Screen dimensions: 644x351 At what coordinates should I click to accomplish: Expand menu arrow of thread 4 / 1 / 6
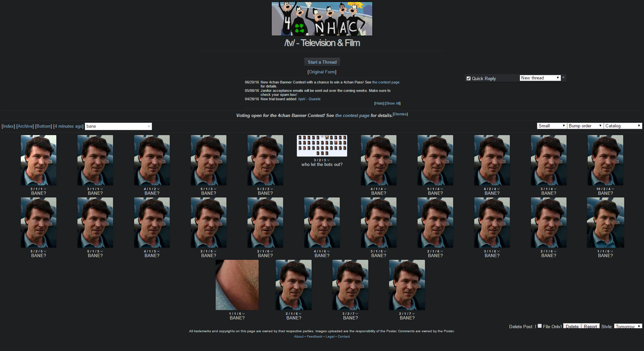click(328, 251)
